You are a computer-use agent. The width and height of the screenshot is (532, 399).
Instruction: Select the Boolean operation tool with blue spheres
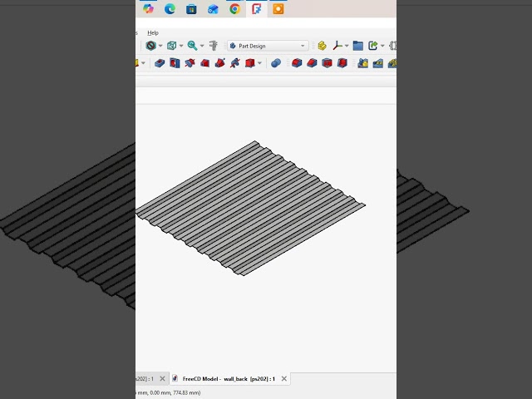click(276, 63)
